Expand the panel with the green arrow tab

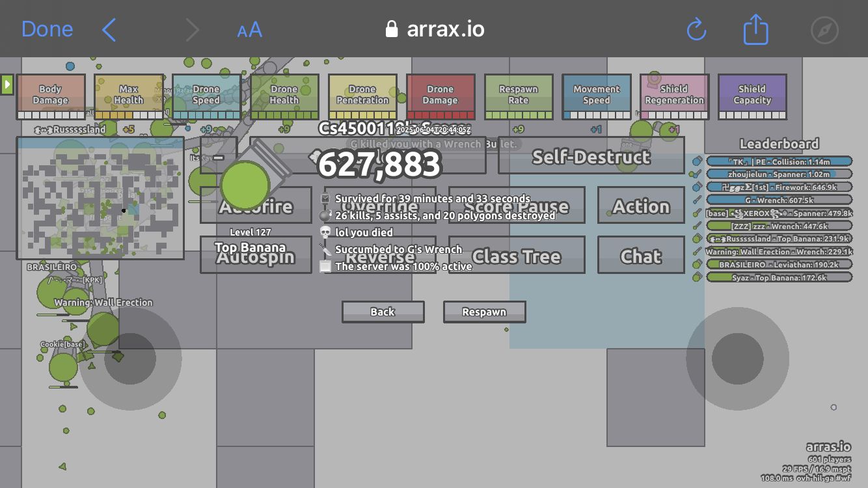7,84
